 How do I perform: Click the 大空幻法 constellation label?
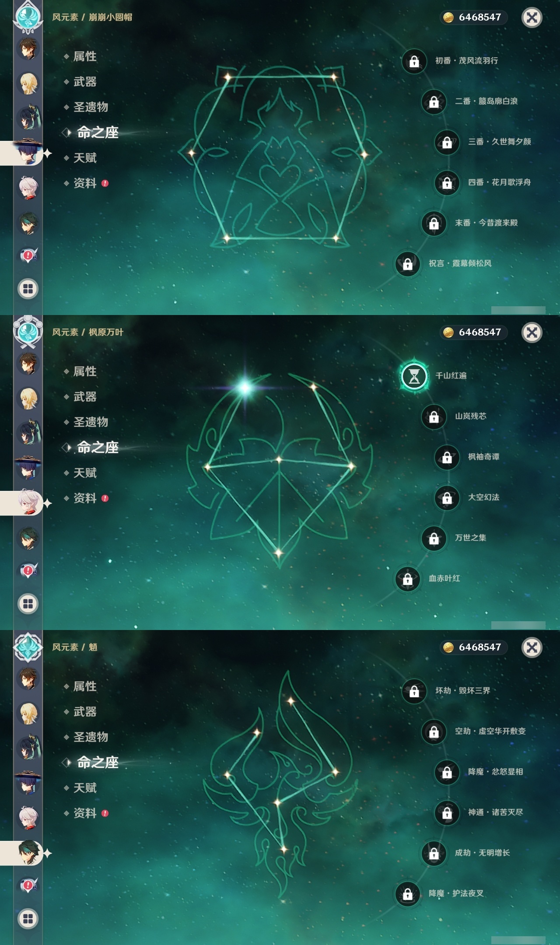(x=483, y=497)
